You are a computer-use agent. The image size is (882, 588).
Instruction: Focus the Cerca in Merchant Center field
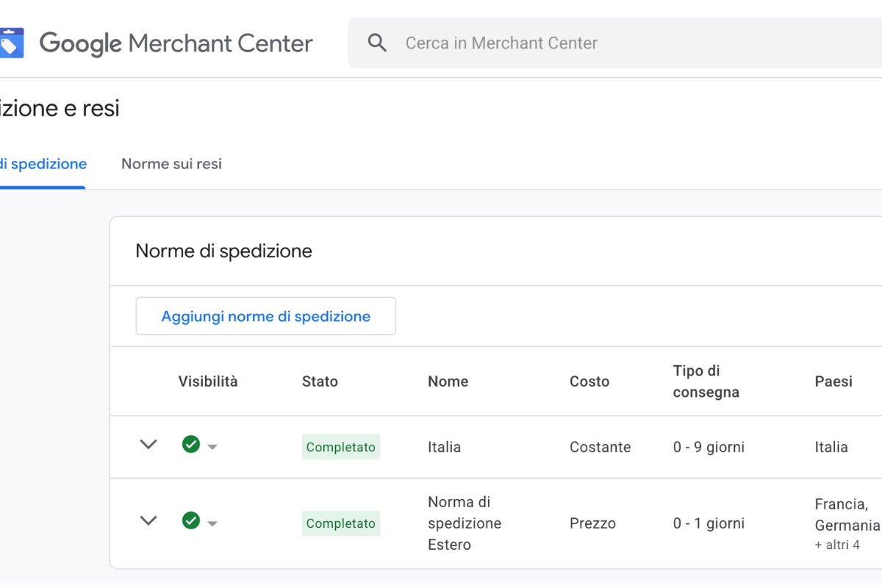click(614, 43)
